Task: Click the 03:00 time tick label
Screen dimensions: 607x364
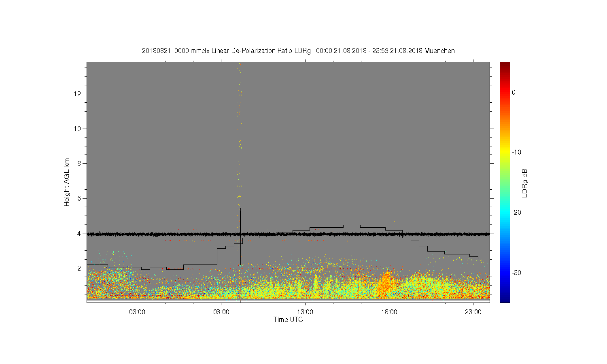Action: click(137, 312)
